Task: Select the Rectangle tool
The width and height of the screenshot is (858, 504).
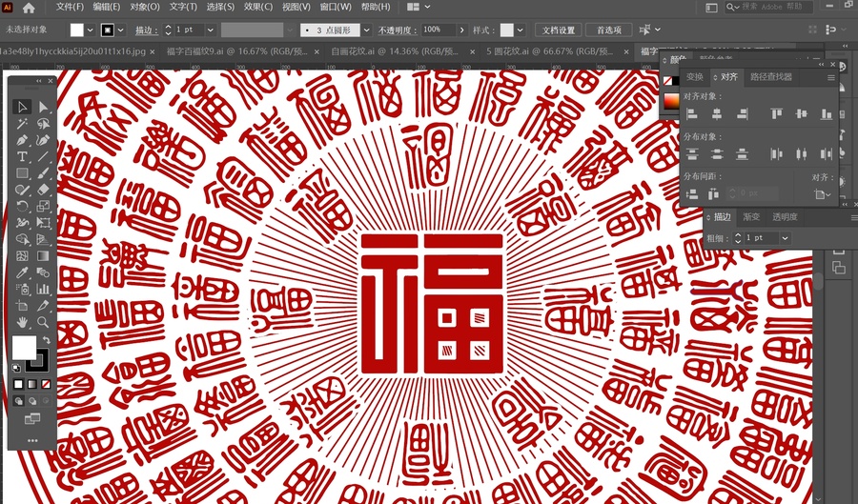Action: pos(22,173)
